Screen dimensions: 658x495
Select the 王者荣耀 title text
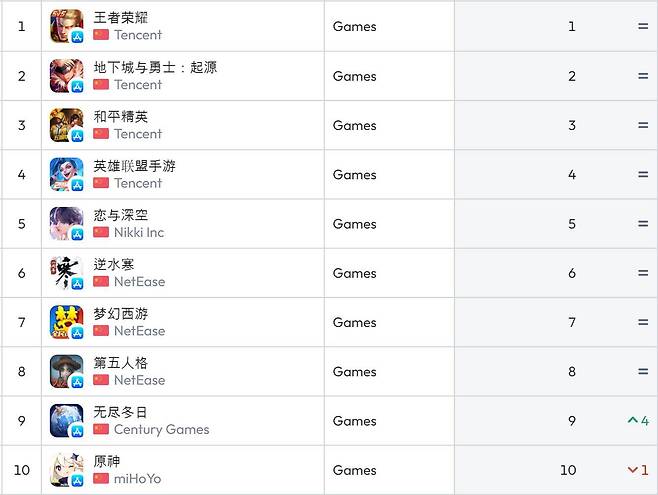pos(120,18)
